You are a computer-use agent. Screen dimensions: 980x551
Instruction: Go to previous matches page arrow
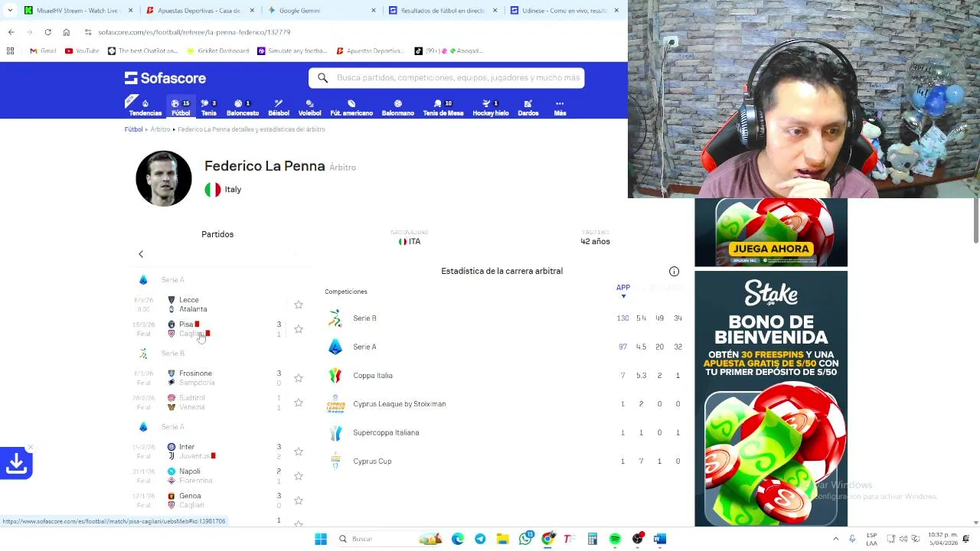click(x=141, y=254)
